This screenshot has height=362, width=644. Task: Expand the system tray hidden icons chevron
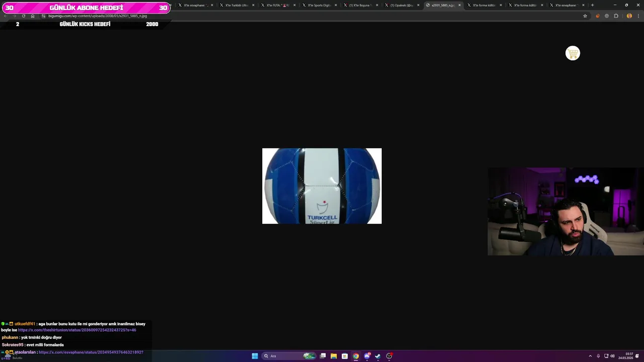[590, 356]
